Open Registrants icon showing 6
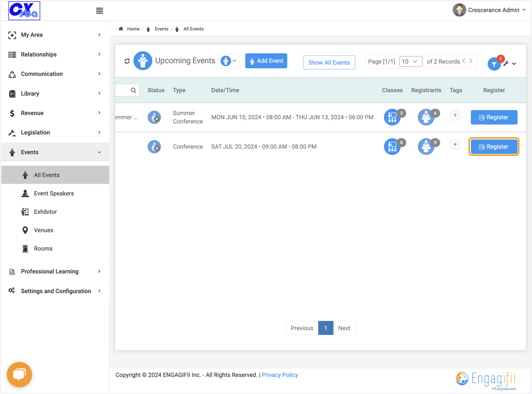The width and height of the screenshot is (532, 394). [426, 117]
